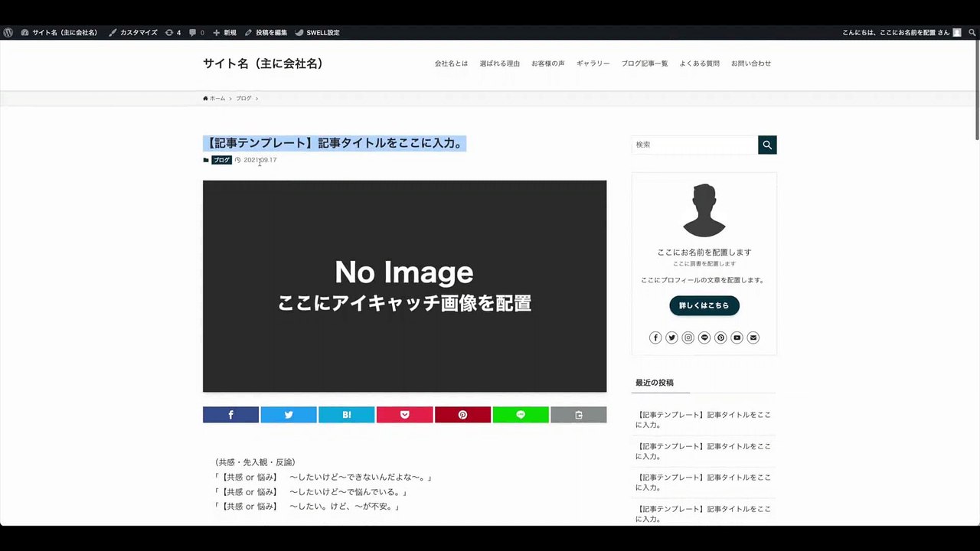Screen dimensions: 980x551
Task: Click the ブログ category tag under the title
Action: pyautogui.click(x=221, y=160)
